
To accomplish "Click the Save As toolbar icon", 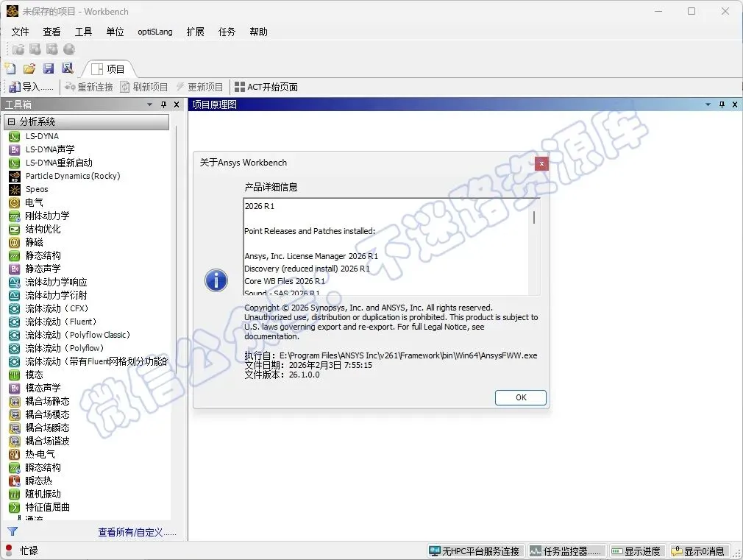I will pos(67,68).
